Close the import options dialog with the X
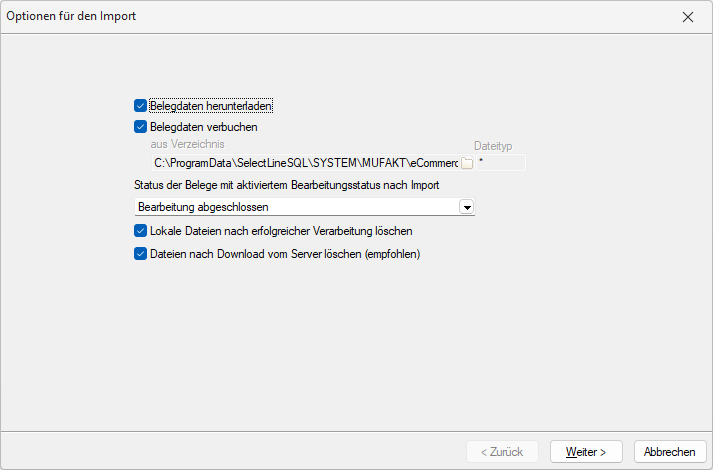Screen dimensions: 713x470 tap(687, 17)
